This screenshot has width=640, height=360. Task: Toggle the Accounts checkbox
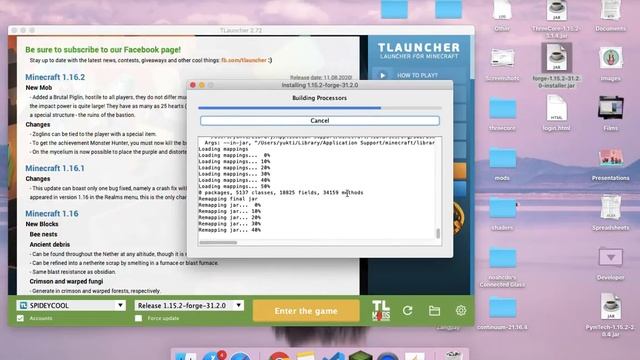point(20,318)
